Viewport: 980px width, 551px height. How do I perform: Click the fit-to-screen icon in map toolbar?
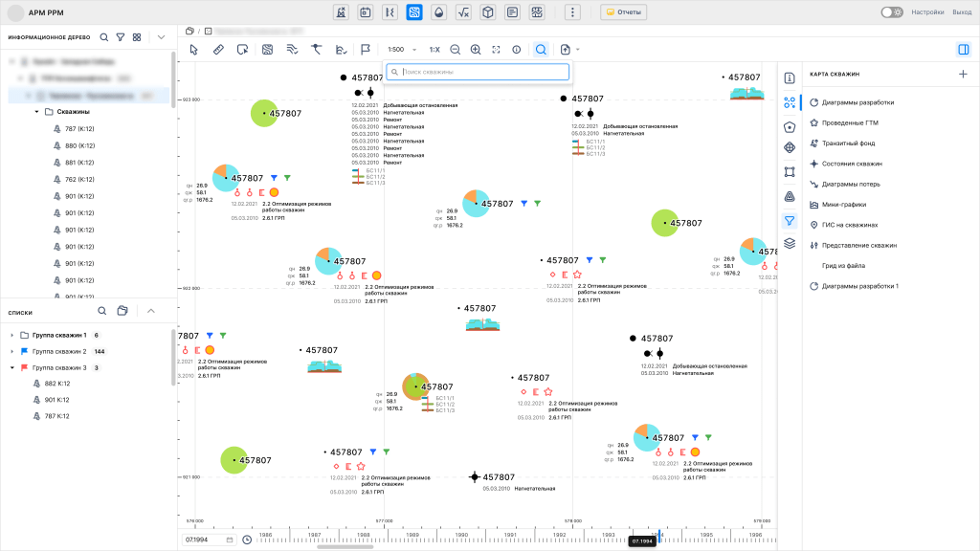pos(496,49)
